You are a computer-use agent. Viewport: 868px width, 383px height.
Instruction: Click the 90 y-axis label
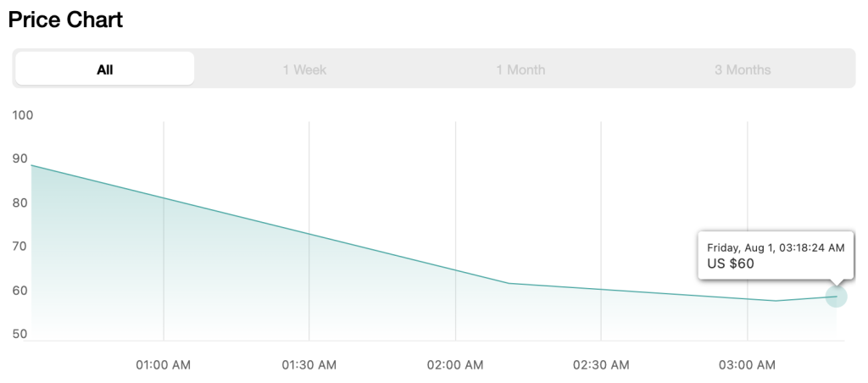(x=19, y=158)
